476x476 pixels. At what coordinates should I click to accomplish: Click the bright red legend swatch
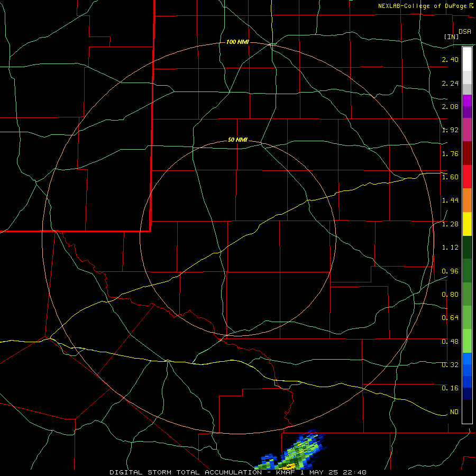click(x=467, y=177)
